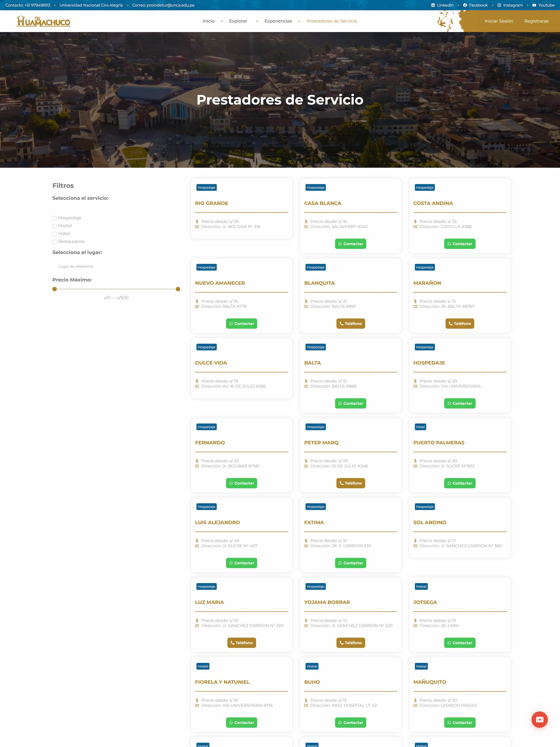Click the map icon on BALTA card
Image resolution: width=560 pixels, height=747 pixels.
[306, 386]
